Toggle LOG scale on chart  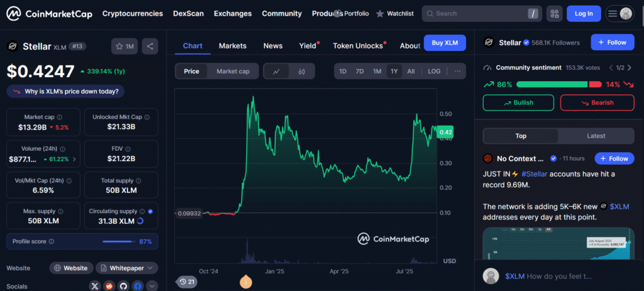tap(434, 72)
